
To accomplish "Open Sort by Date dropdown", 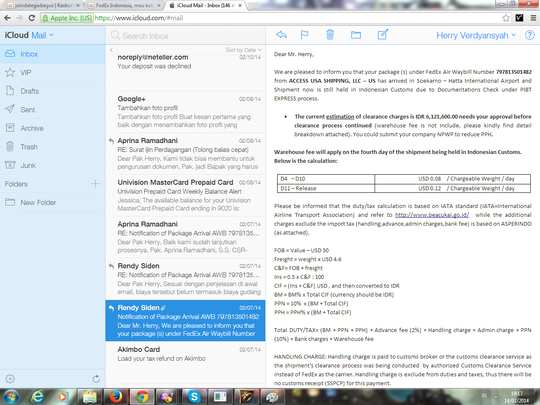I will click(243, 50).
